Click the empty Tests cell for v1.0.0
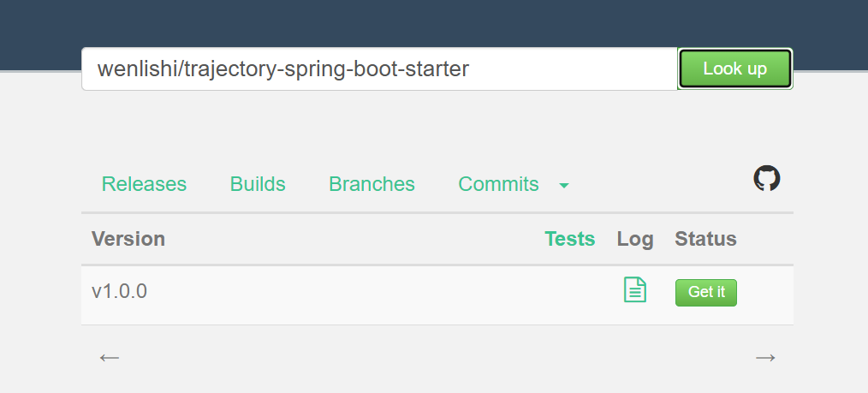 [x=569, y=292]
